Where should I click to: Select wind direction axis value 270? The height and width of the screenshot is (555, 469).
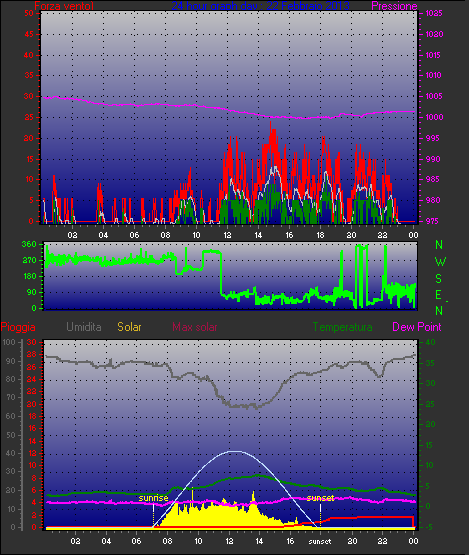(29, 261)
